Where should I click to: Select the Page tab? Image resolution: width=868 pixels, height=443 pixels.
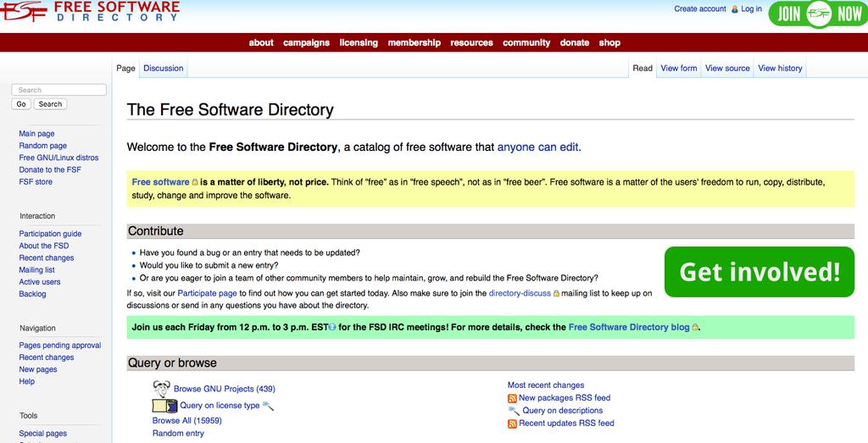click(x=125, y=68)
